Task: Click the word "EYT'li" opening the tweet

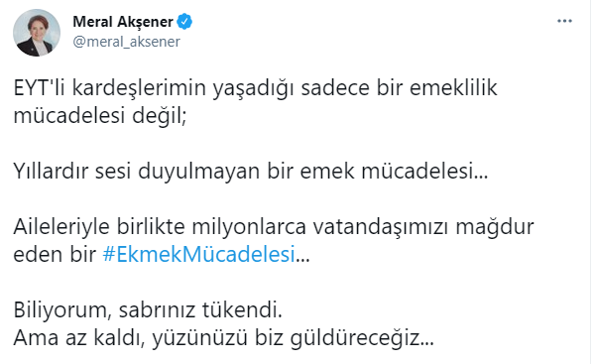Action: 40,88
